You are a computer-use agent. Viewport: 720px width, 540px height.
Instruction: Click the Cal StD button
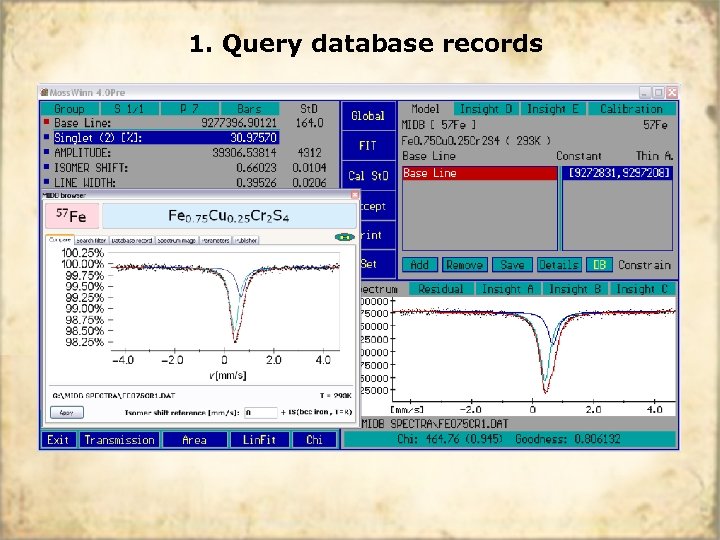click(x=368, y=175)
